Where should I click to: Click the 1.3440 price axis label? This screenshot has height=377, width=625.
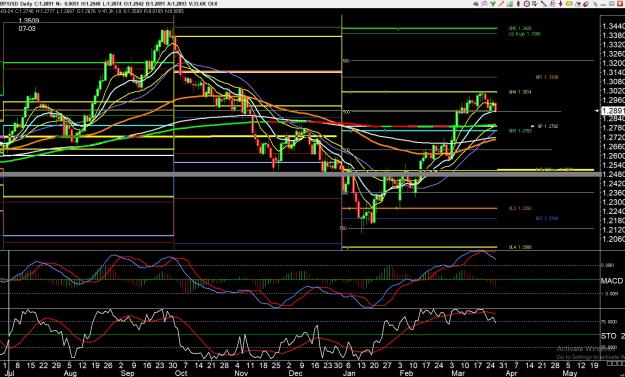click(613, 26)
